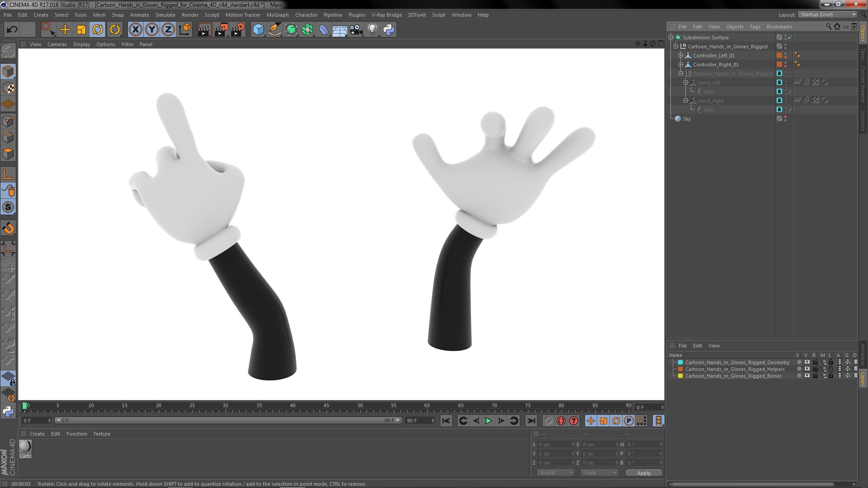Open the MoGraph array tool icon
This screenshot has height=488, width=868.
coord(307,30)
